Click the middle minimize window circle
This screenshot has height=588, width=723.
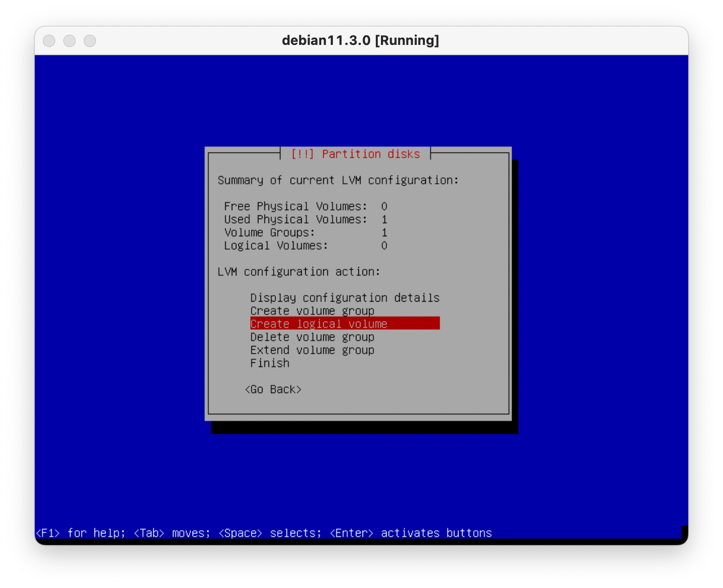tap(69, 41)
